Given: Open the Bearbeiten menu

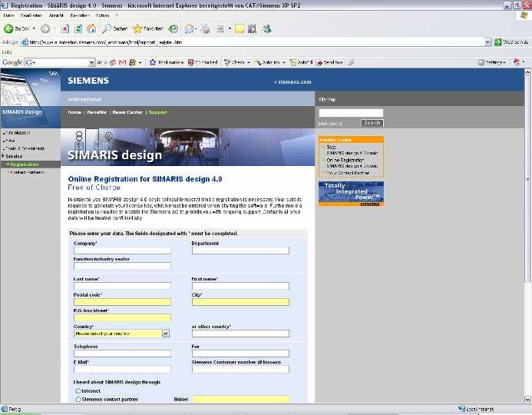Looking at the screenshot, I should [31, 15].
